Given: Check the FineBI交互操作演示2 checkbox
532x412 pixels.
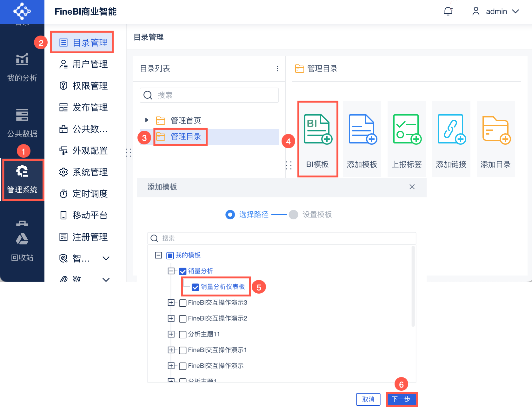Looking at the screenshot, I should [x=183, y=319].
